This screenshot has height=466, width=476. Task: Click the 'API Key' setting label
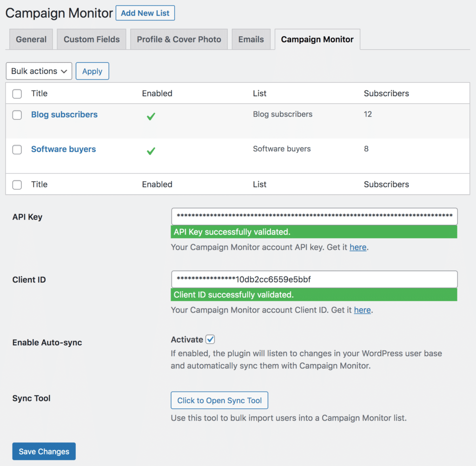[x=27, y=217]
